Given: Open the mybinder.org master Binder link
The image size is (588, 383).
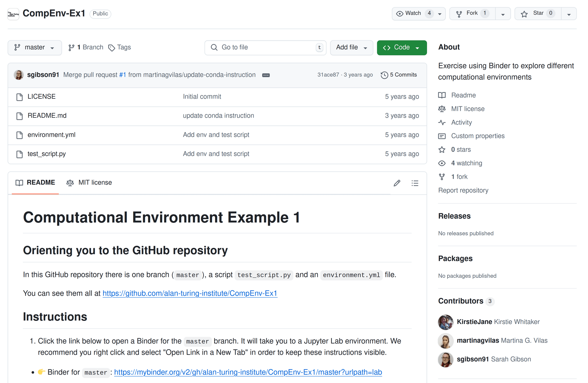Looking at the screenshot, I should tap(248, 372).
